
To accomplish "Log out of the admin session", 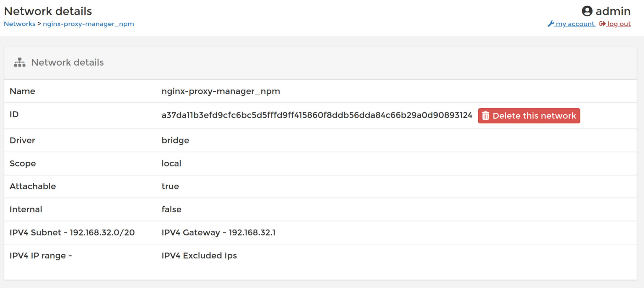I will click(x=618, y=24).
